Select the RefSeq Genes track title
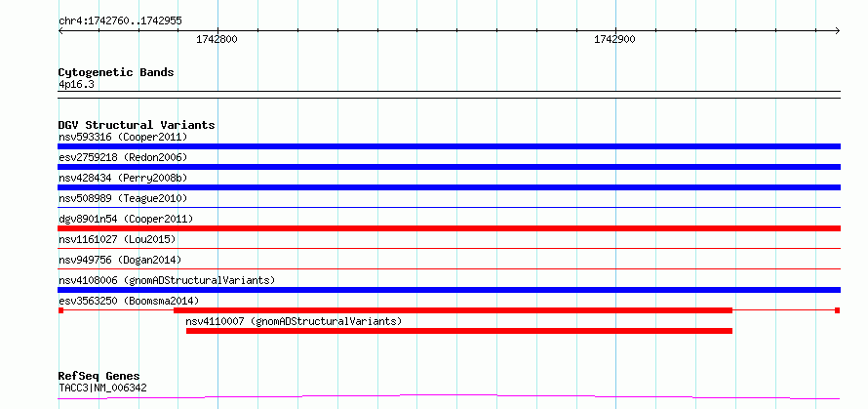The width and height of the screenshot is (868, 409). pos(99,377)
